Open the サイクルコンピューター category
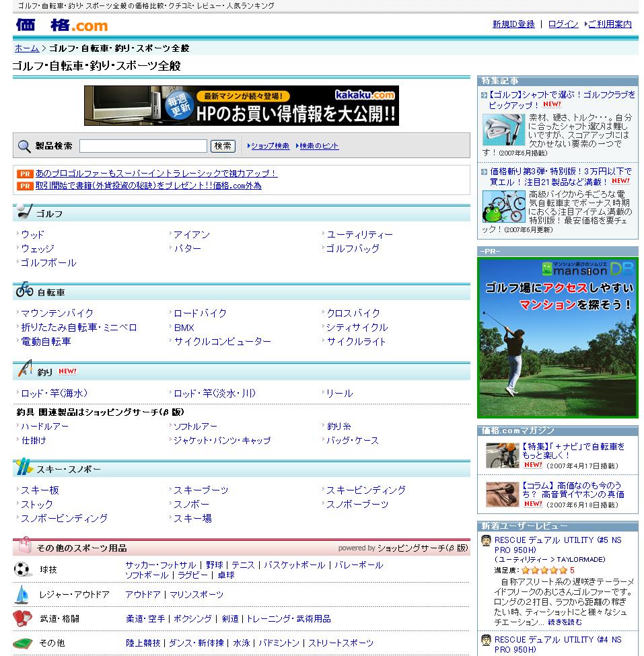Screen dimensions: 644x656 click(222, 342)
